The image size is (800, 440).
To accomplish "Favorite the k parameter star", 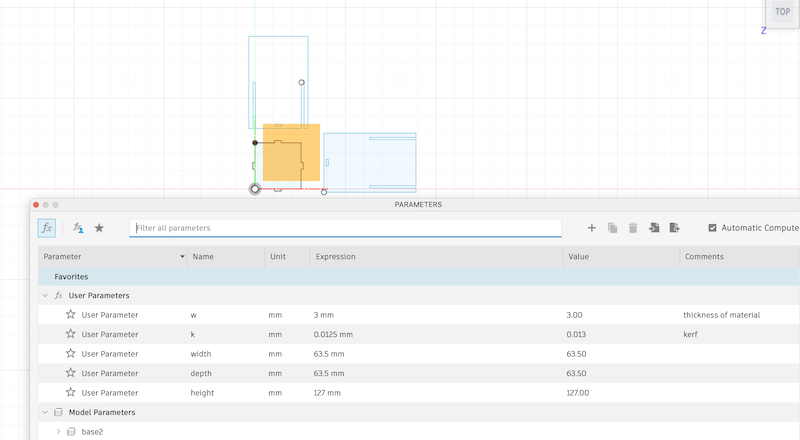I will click(x=70, y=334).
